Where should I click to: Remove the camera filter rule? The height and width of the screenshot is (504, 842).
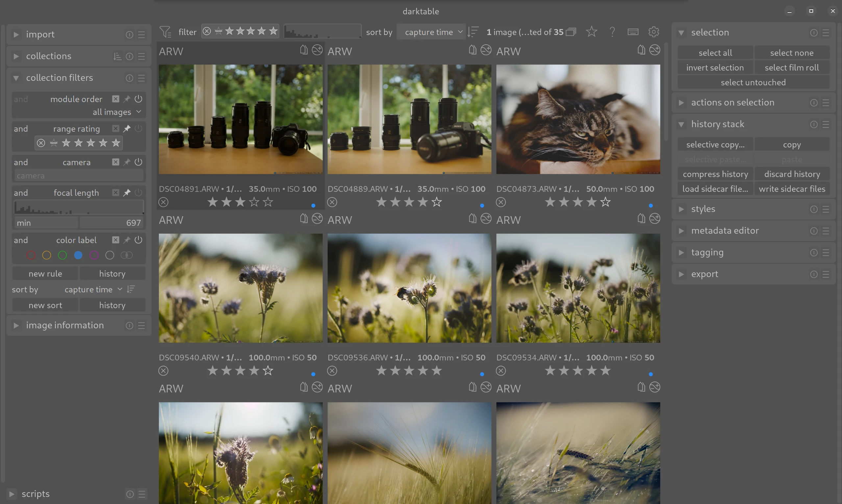click(115, 162)
